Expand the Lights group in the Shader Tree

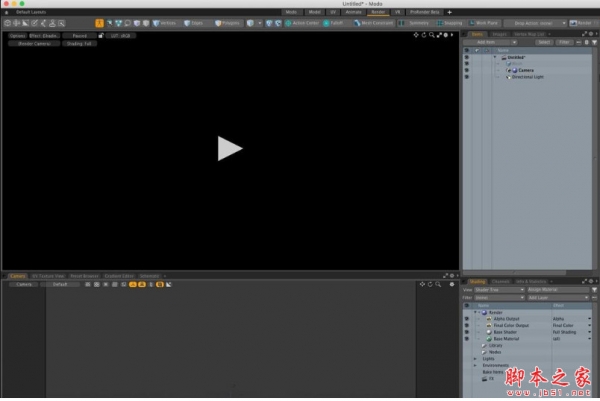coord(475,358)
